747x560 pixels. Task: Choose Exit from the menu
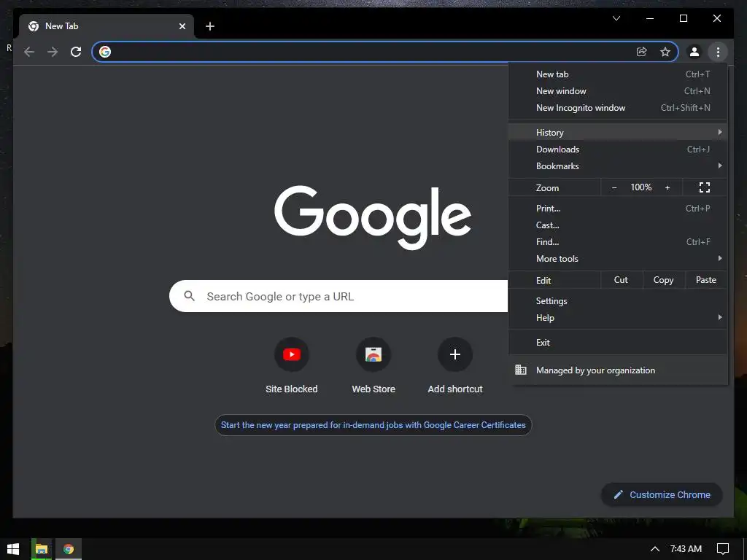(x=618, y=343)
